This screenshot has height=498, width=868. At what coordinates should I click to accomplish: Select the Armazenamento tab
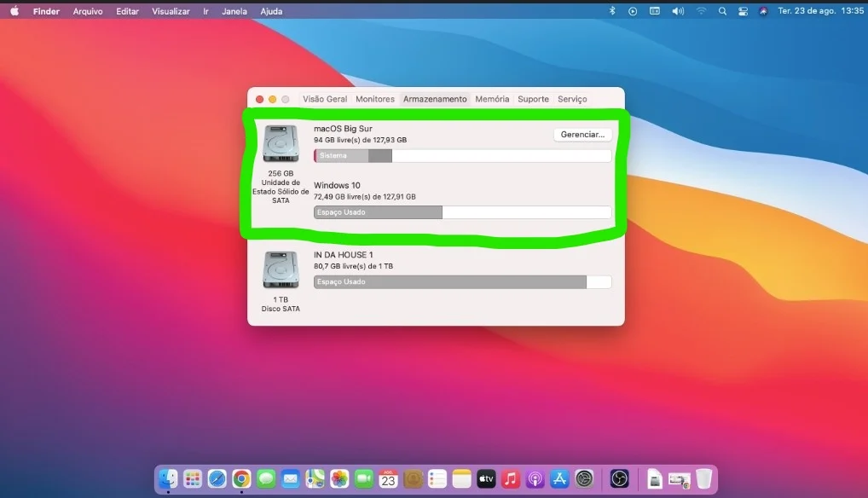[x=435, y=99]
